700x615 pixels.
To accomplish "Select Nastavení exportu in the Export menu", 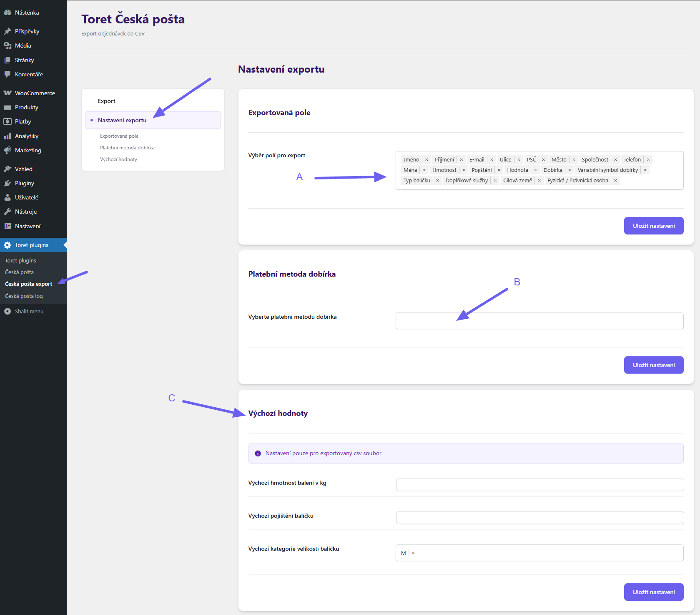I will tap(122, 120).
